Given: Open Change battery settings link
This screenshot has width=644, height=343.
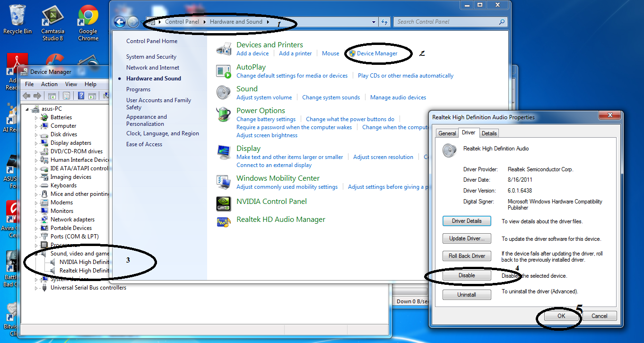Looking at the screenshot, I should [x=266, y=119].
